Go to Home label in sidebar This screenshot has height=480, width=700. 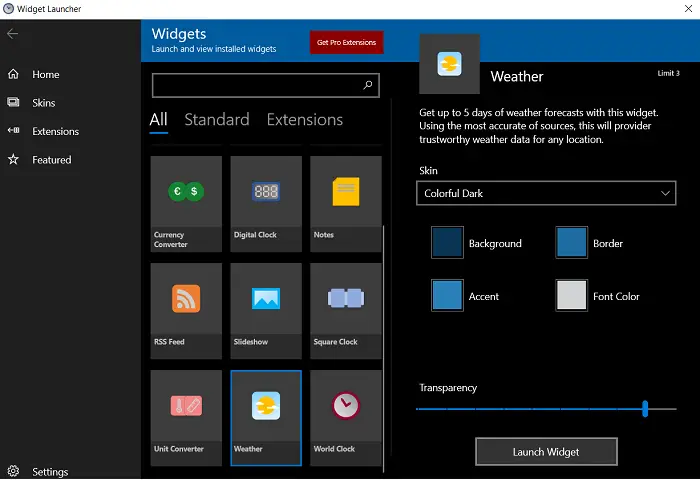[x=46, y=75]
